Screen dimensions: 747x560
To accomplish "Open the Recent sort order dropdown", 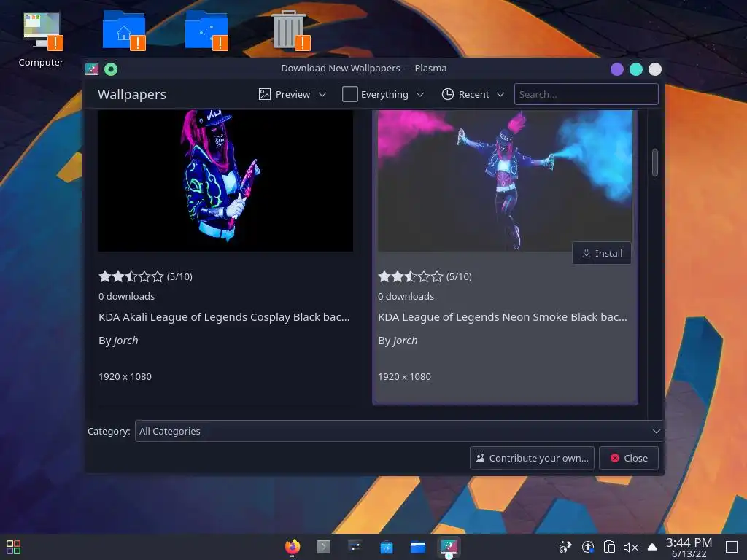I will [473, 94].
